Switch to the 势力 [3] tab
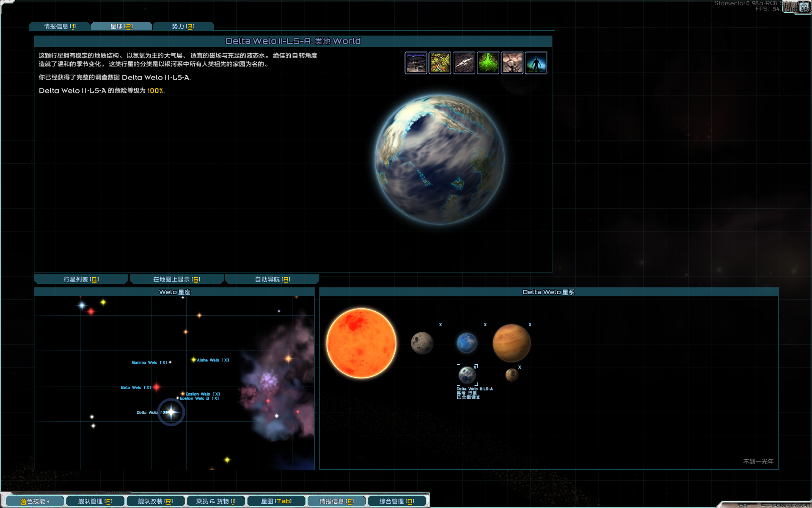 183,26
